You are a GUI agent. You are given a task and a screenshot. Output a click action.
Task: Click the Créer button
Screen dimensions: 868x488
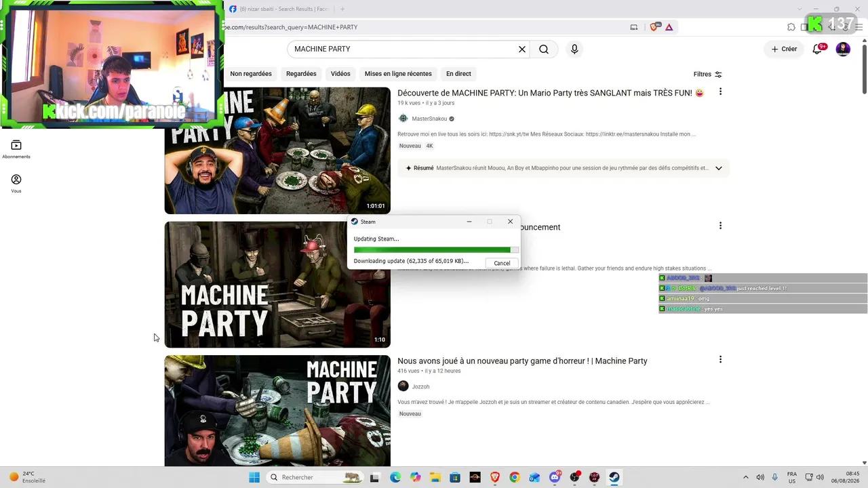tap(784, 49)
